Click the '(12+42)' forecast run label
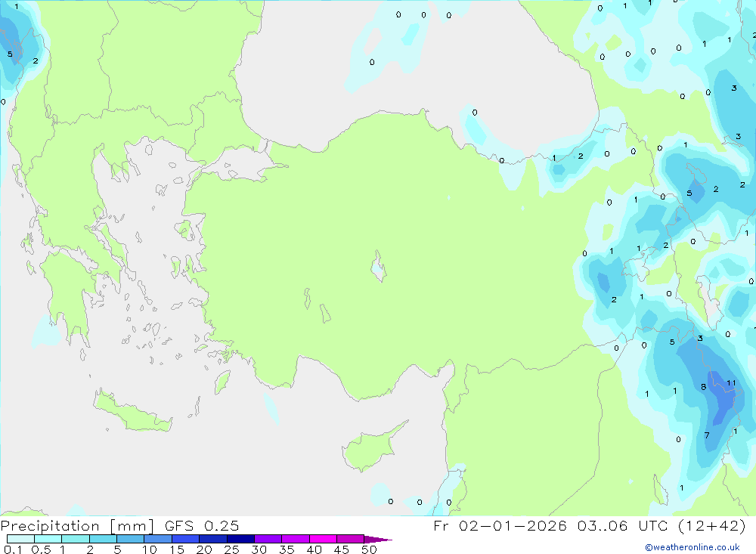The width and height of the screenshot is (756, 554). (x=711, y=525)
